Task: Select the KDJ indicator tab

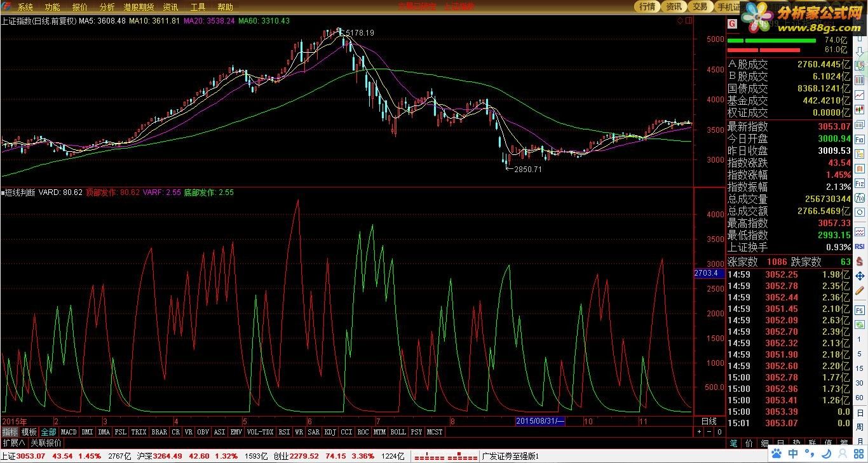Action: click(x=330, y=432)
